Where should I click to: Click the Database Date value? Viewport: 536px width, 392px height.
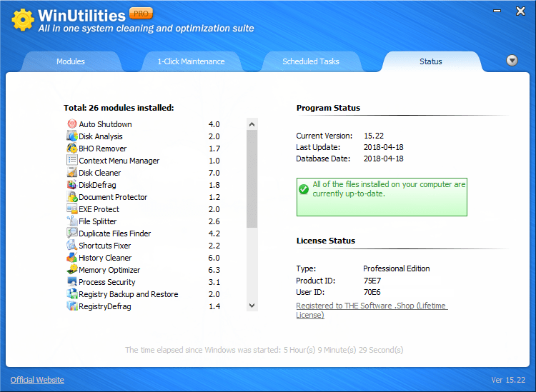click(x=384, y=159)
